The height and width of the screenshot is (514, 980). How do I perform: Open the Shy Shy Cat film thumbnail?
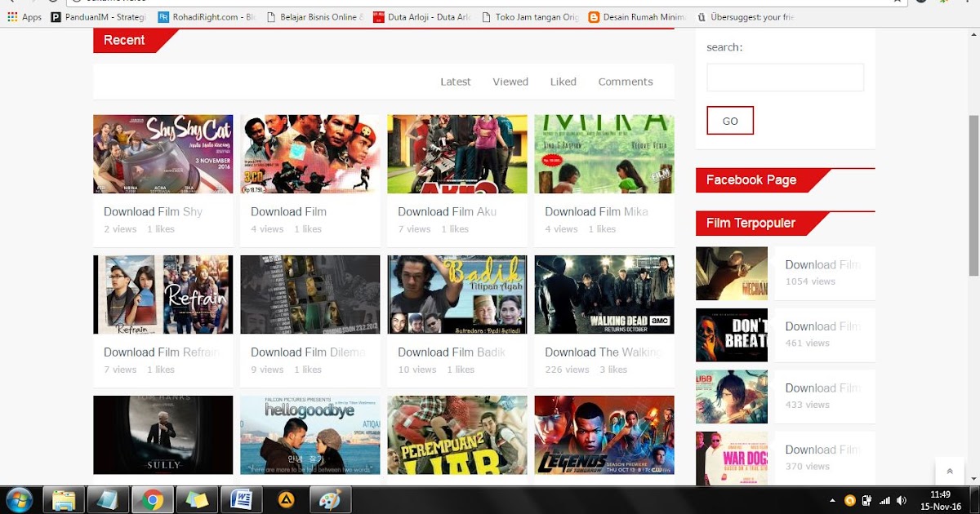click(x=163, y=154)
